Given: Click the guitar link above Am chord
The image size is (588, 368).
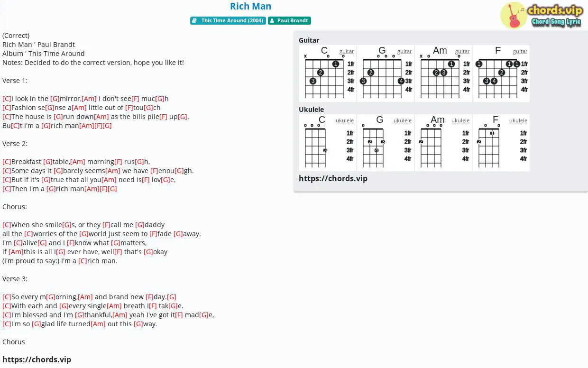Looking at the screenshot, I should [462, 51].
